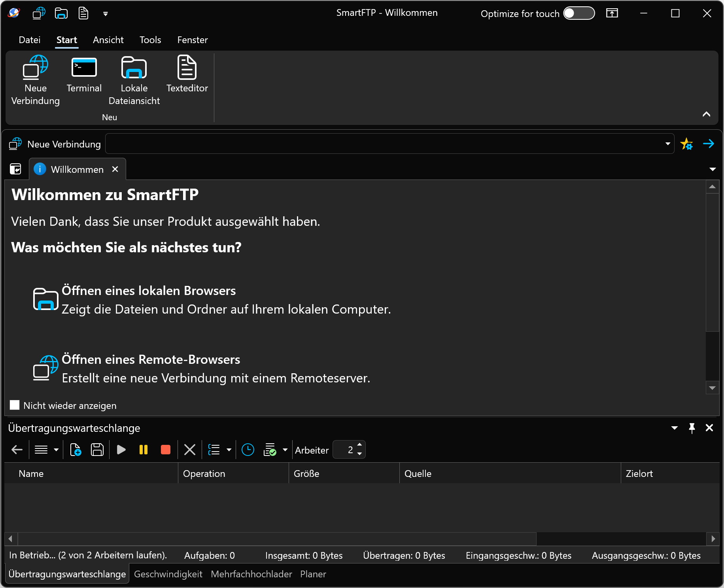Click queue horizontal scrollbar right arrow
The image size is (724, 588).
tap(713, 539)
